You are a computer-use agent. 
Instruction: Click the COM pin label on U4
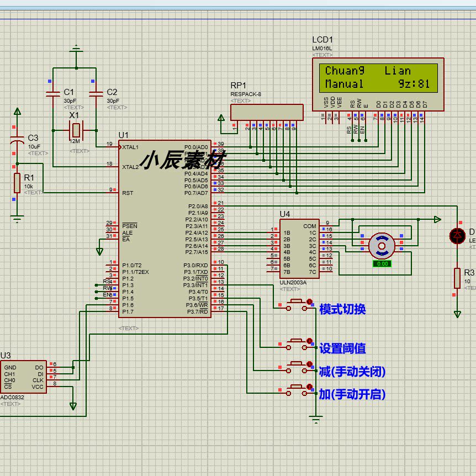(x=310, y=226)
